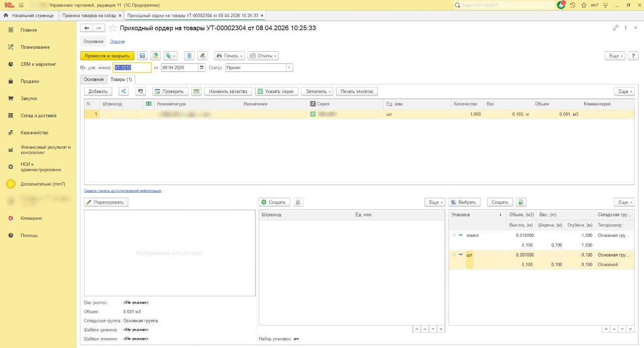Click the green table icon right of Проверить

coord(196,92)
